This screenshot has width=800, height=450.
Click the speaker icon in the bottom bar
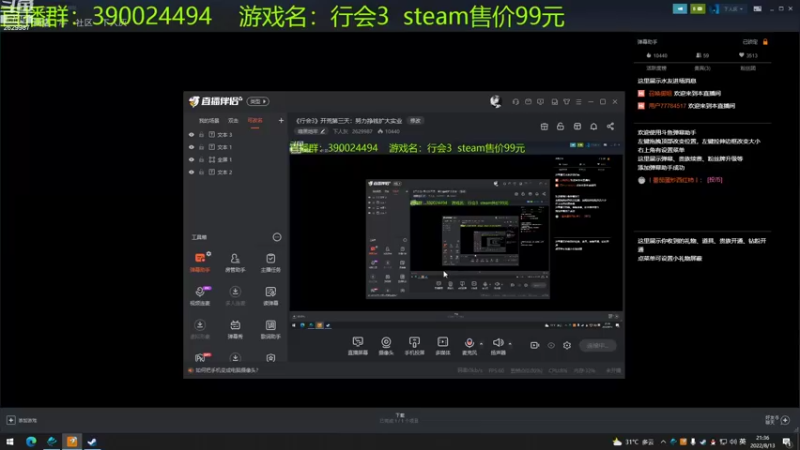(x=497, y=343)
